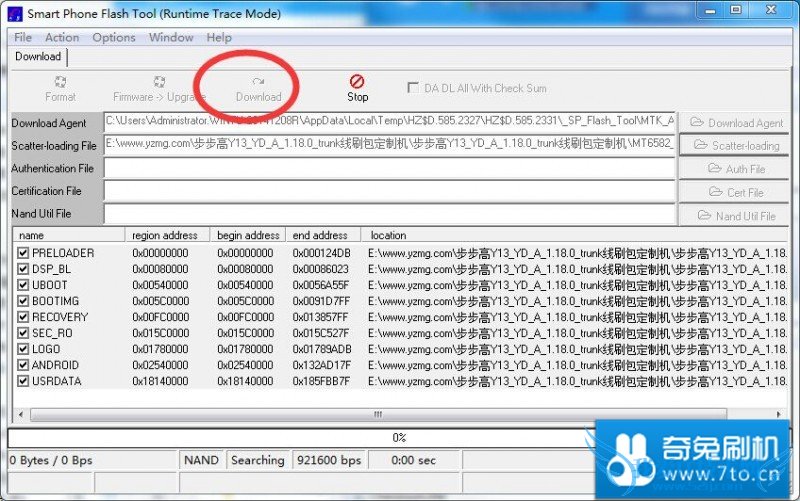
Task: Click the Scatter-loading File path field
Action: click(390, 145)
